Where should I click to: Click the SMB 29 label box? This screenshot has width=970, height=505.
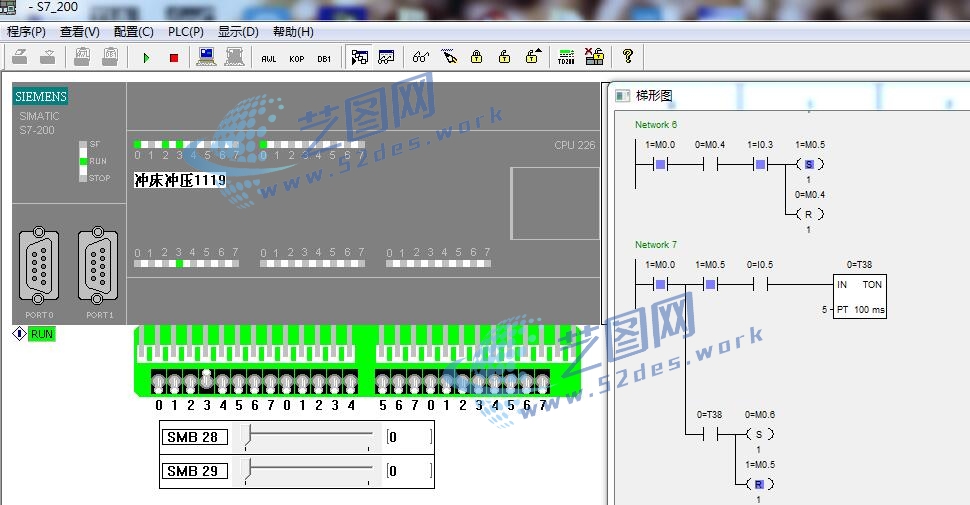point(195,471)
